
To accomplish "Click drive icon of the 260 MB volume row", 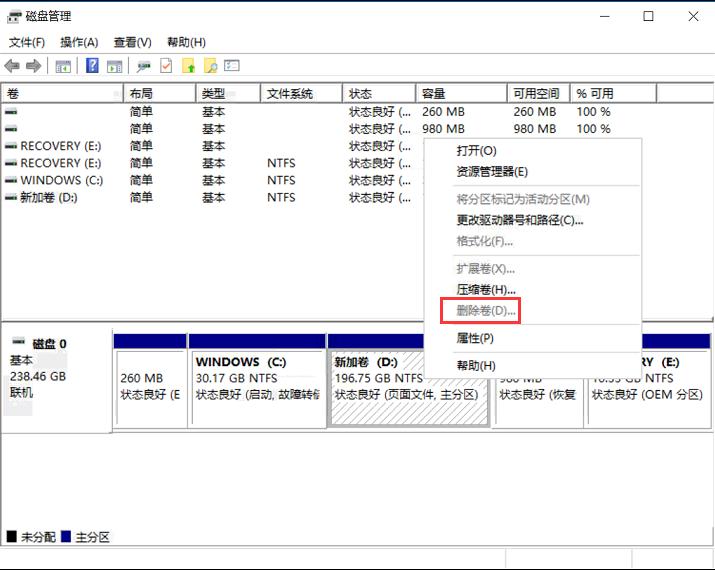I will tap(11, 112).
